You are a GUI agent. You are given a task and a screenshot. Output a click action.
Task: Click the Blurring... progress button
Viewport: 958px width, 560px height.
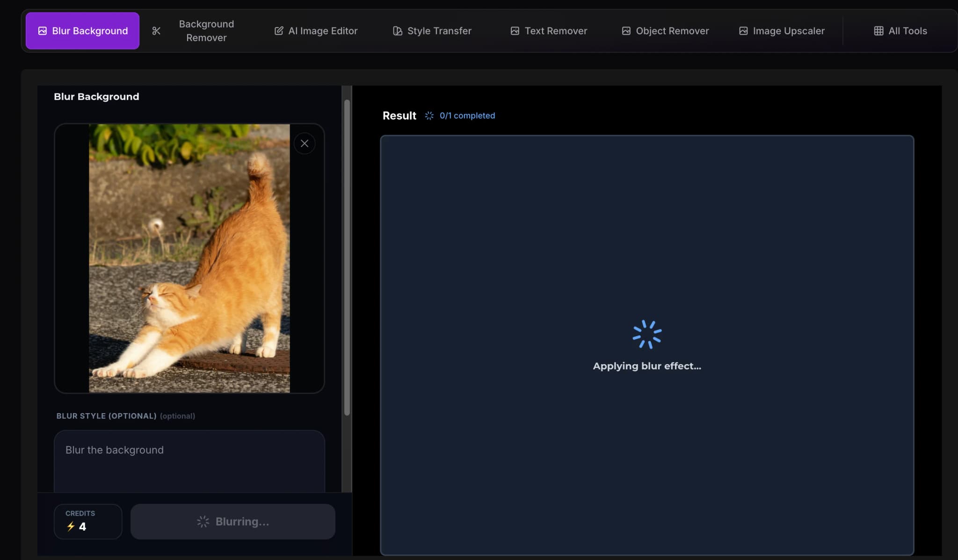232,521
